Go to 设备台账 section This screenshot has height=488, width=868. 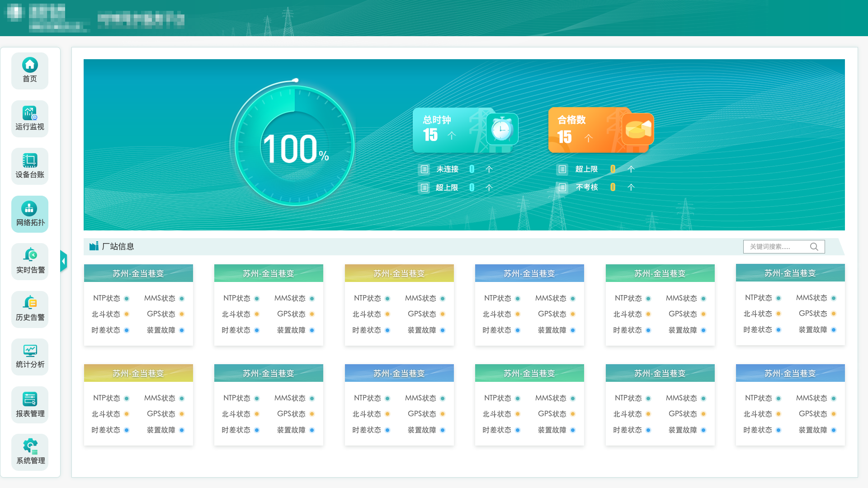30,167
